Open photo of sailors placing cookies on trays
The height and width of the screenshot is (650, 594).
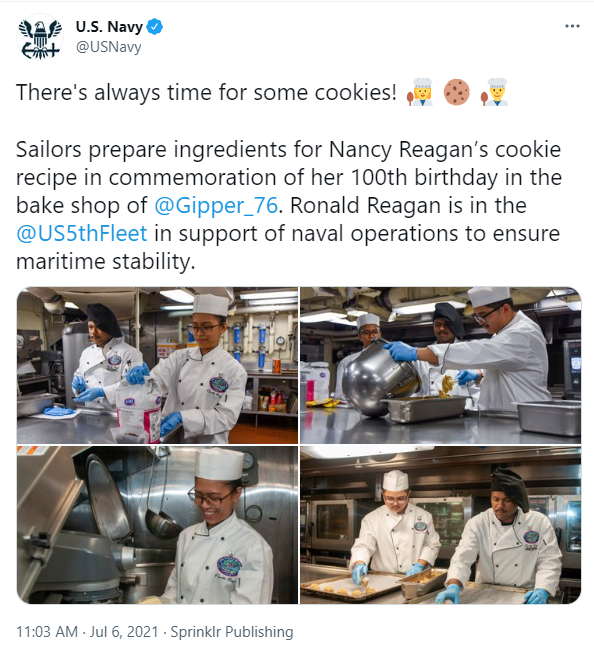441,525
